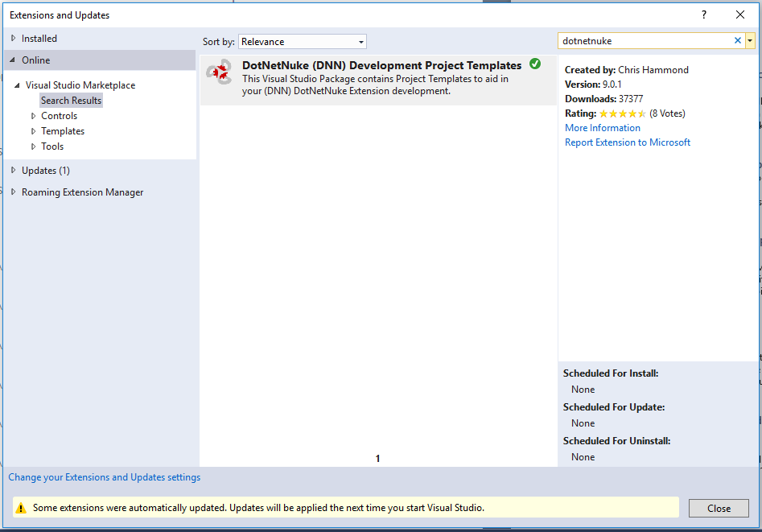The width and height of the screenshot is (762, 532).
Task: Open the Sort by Relevance dropdown
Action: point(303,42)
